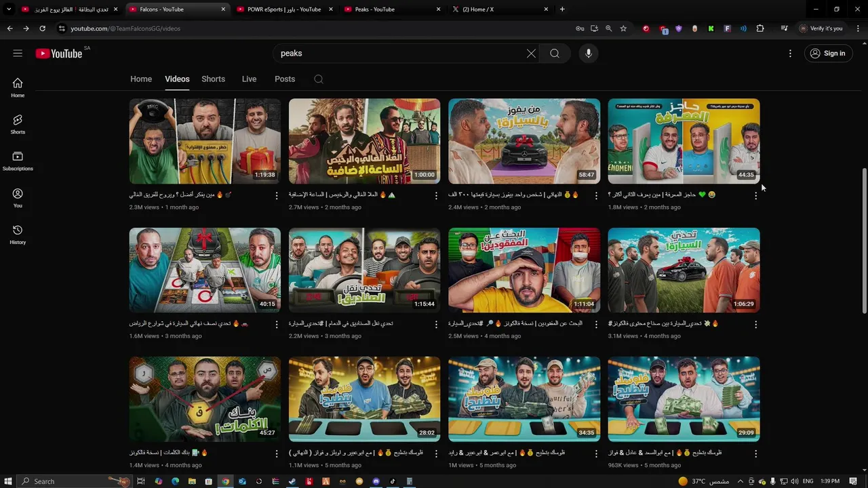The width and height of the screenshot is (868, 488).
Task: Select the channel Videos tab
Action: pyautogui.click(x=177, y=79)
